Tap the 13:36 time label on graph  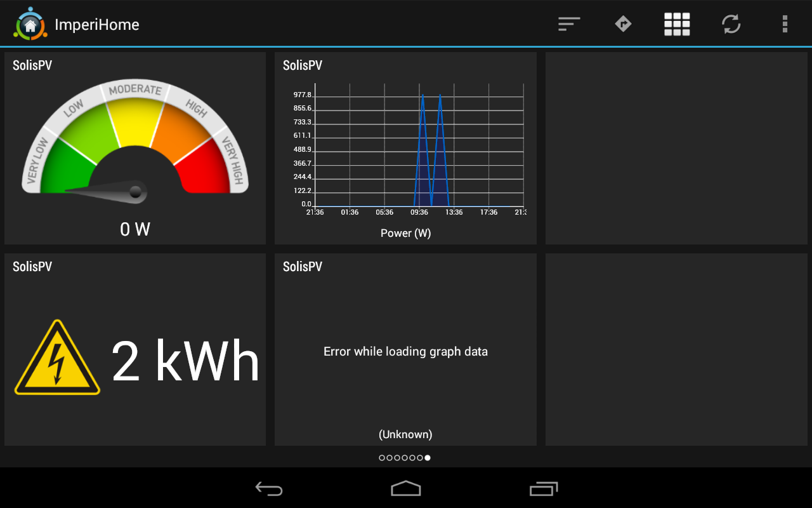point(454,212)
